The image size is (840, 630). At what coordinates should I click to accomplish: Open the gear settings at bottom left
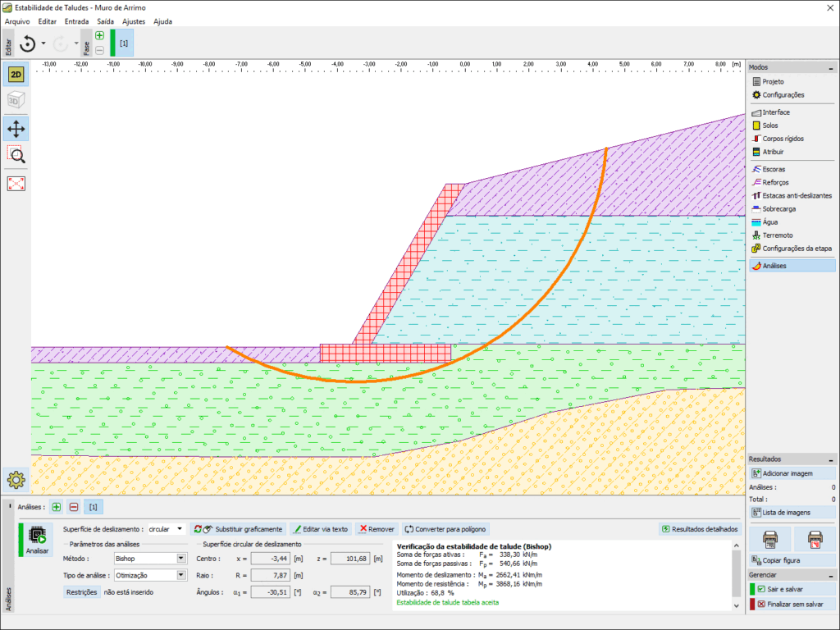(16, 481)
